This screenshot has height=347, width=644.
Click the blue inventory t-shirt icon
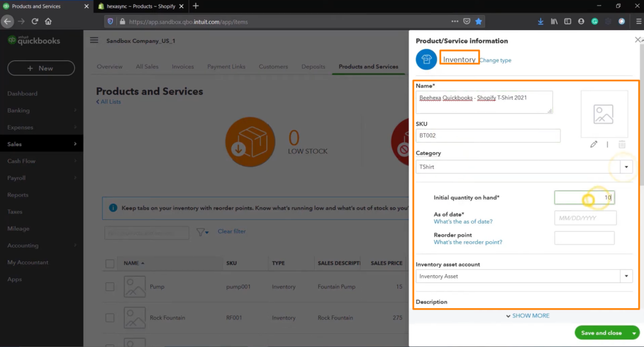point(426,60)
